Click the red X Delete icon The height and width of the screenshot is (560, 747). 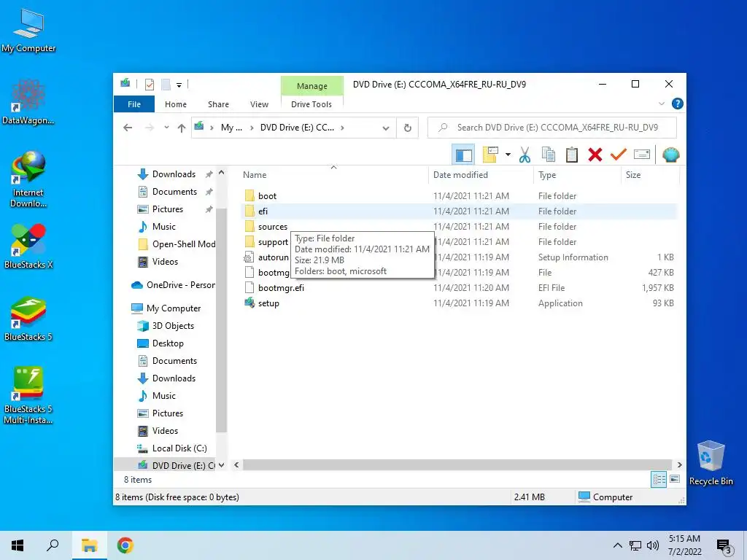pyautogui.click(x=595, y=155)
